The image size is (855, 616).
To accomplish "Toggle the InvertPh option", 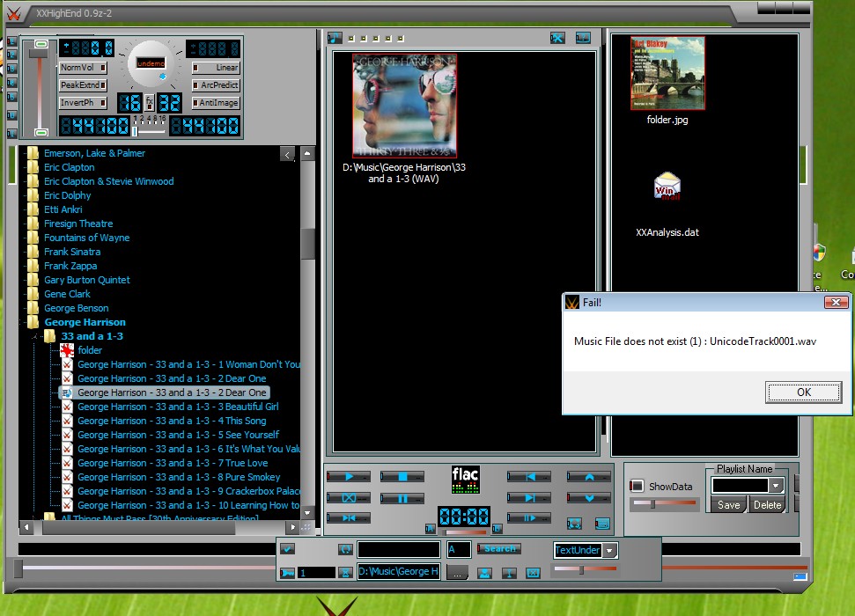I will point(83,102).
